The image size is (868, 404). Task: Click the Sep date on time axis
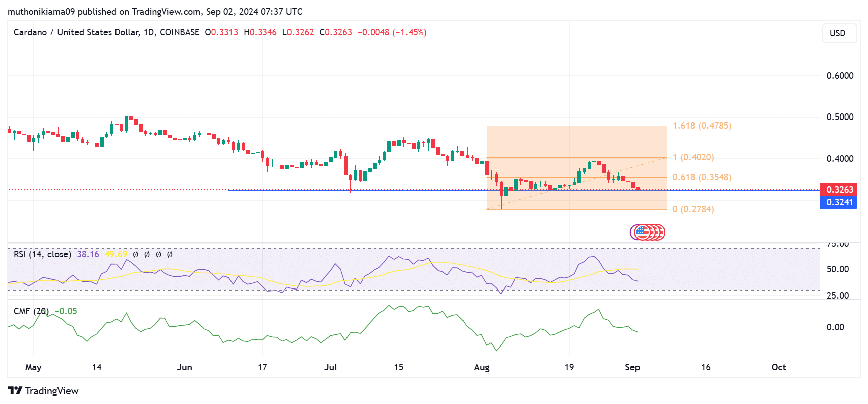pos(632,367)
